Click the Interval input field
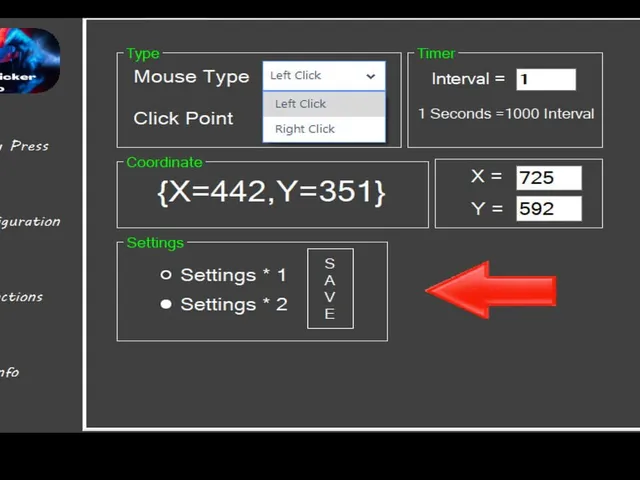Viewport: 640px width, 480px height. point(546,79)
